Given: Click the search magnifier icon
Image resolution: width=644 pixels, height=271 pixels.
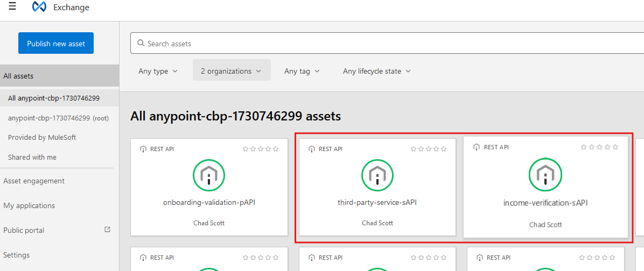Looking at the screenshot, I should tap(141, 43).
